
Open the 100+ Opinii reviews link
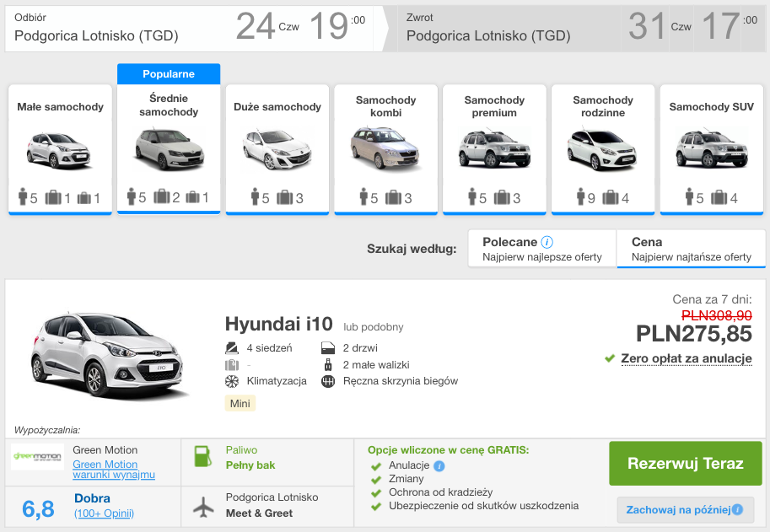(104, 513)
